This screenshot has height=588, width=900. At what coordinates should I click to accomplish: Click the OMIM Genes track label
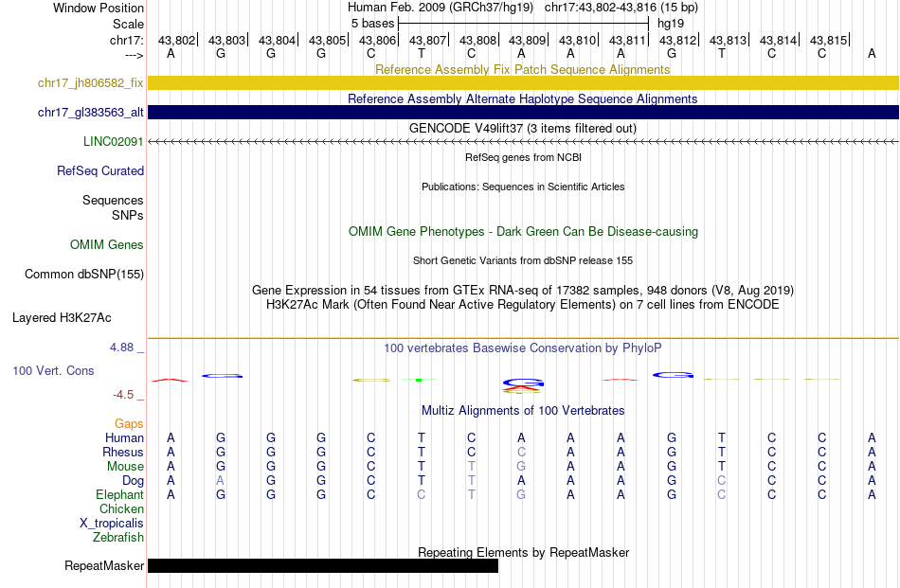pos(107,245)
